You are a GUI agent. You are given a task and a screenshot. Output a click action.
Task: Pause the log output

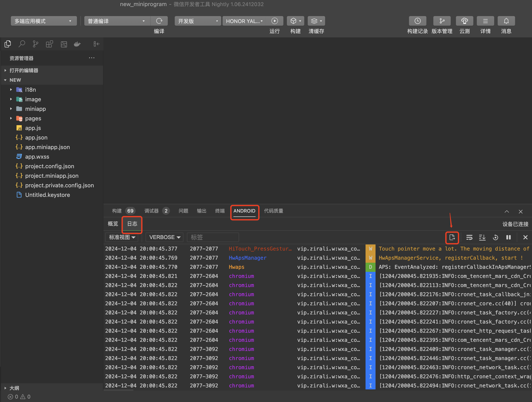(x=509, y=237)
